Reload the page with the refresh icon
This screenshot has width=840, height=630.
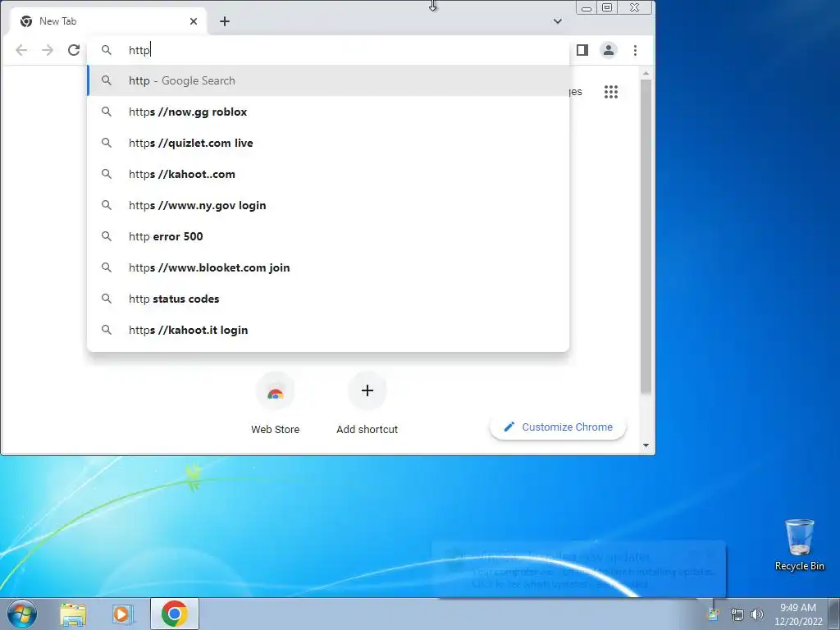click(x=74, y=50)
